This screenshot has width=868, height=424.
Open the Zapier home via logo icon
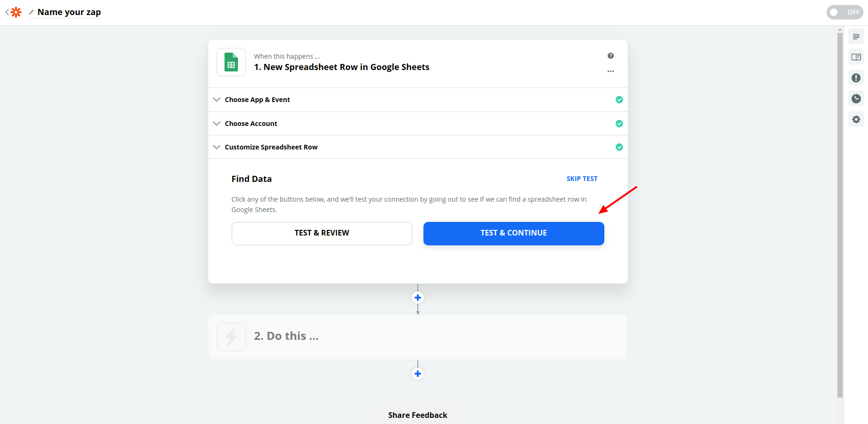(x=16, y=12)
